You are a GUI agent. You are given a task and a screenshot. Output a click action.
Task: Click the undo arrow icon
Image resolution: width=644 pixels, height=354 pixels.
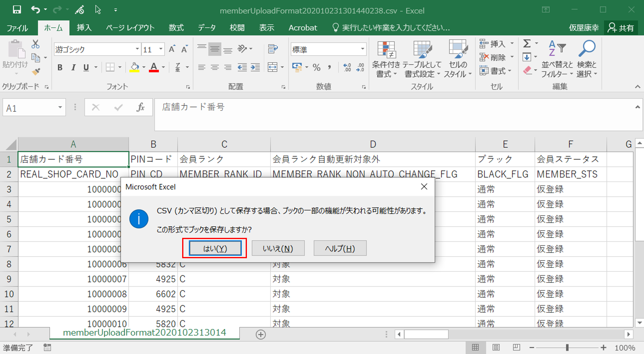tap(35, 10)
